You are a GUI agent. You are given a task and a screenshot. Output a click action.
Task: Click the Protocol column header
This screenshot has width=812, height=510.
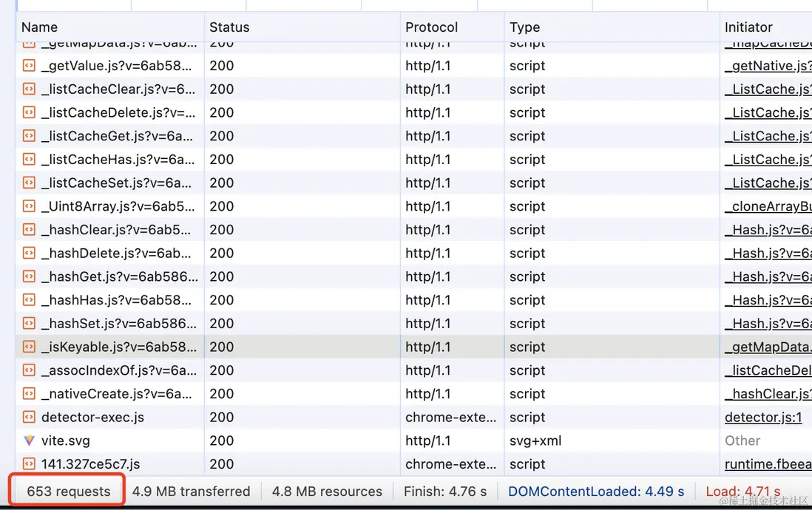click(431, 27)
